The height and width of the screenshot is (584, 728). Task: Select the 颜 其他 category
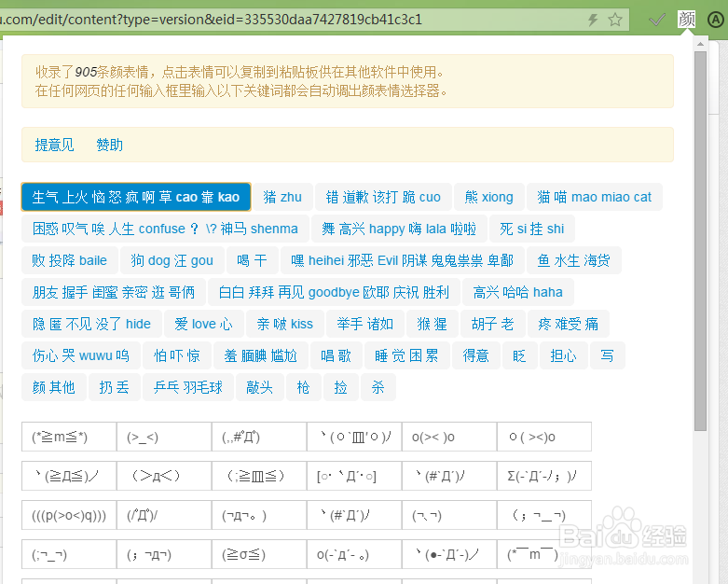pos(54,387)
